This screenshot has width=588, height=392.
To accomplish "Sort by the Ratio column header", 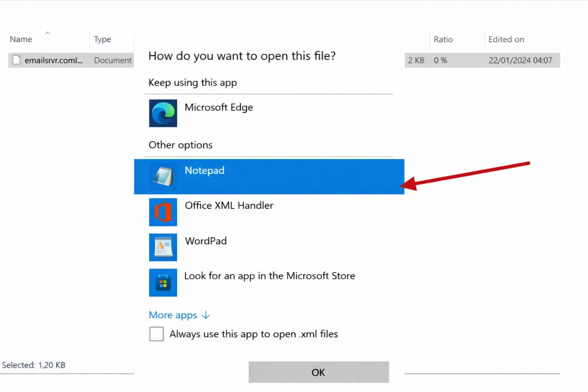I will pyautogui.click(x=443, y=39).
